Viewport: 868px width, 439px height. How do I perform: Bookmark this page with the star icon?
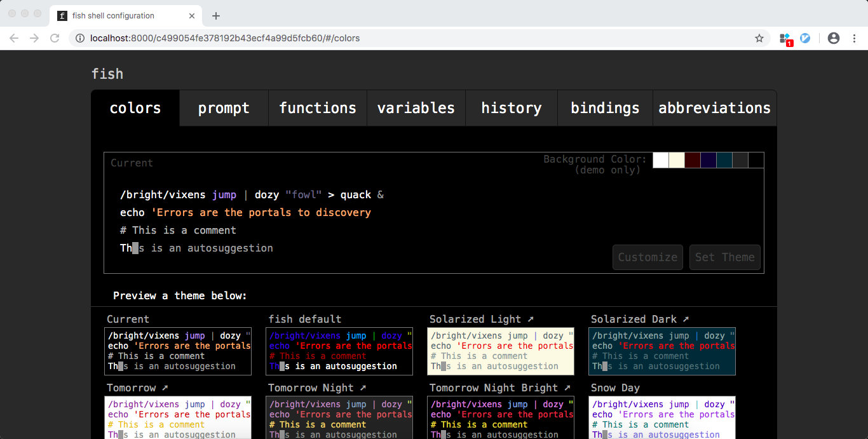(x=759, y=38)
